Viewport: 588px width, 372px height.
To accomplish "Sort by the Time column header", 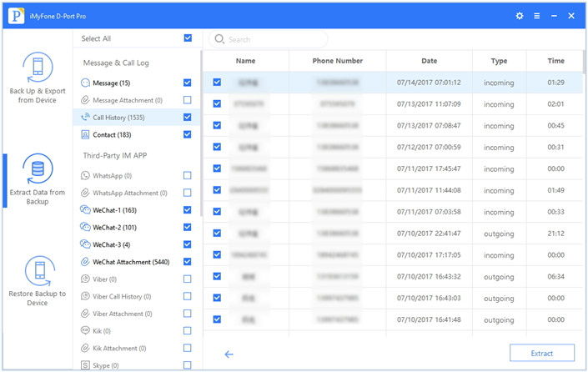I will 555,61.
